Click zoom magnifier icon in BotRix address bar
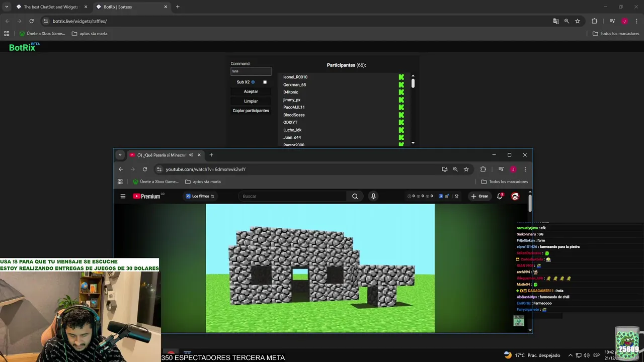Image resolution: width=644 pixels, height=362 pixels. [567, 21]
